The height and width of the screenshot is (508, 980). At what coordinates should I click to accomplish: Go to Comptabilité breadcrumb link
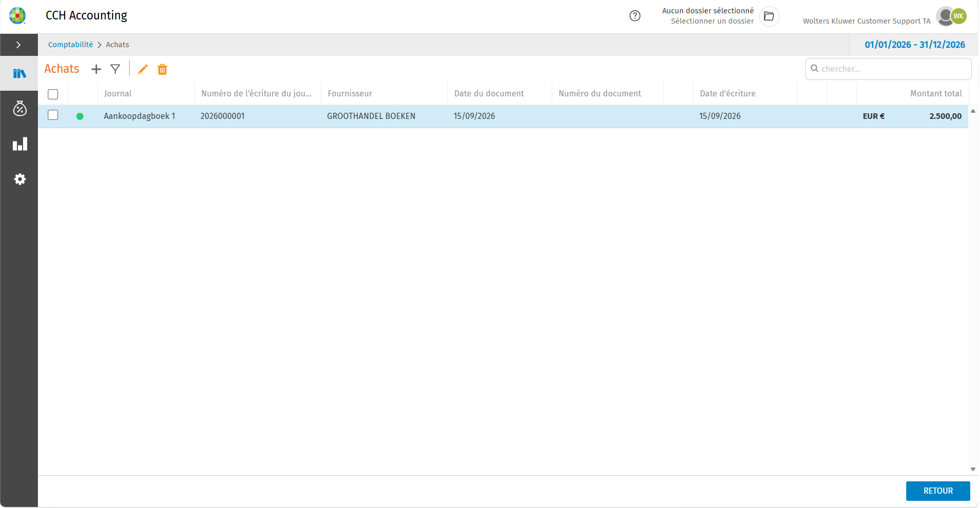pos(71,45)
